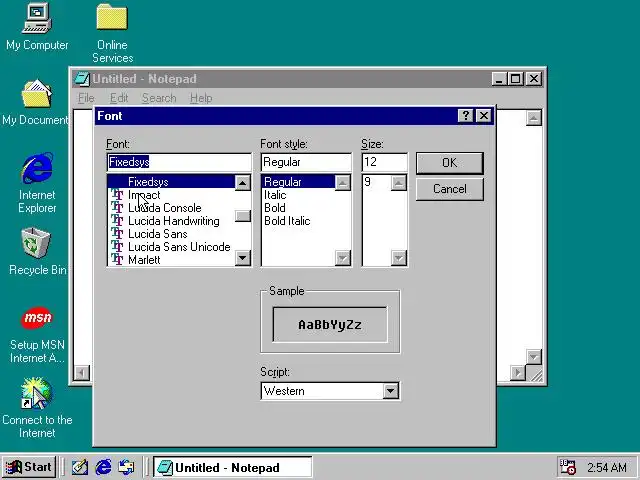Select Marlett in the font list

coord(171,260)
